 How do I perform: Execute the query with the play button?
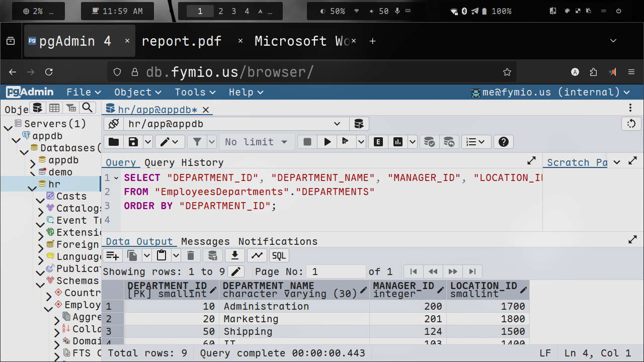pyautogui.click(x=327, y=142)
